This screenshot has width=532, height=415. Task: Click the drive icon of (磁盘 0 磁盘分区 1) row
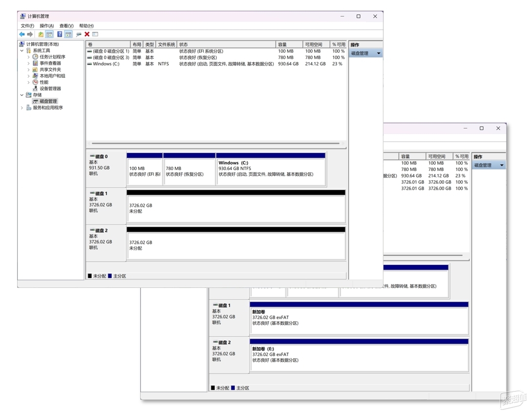pyautogui.click(x=89, y=51)
